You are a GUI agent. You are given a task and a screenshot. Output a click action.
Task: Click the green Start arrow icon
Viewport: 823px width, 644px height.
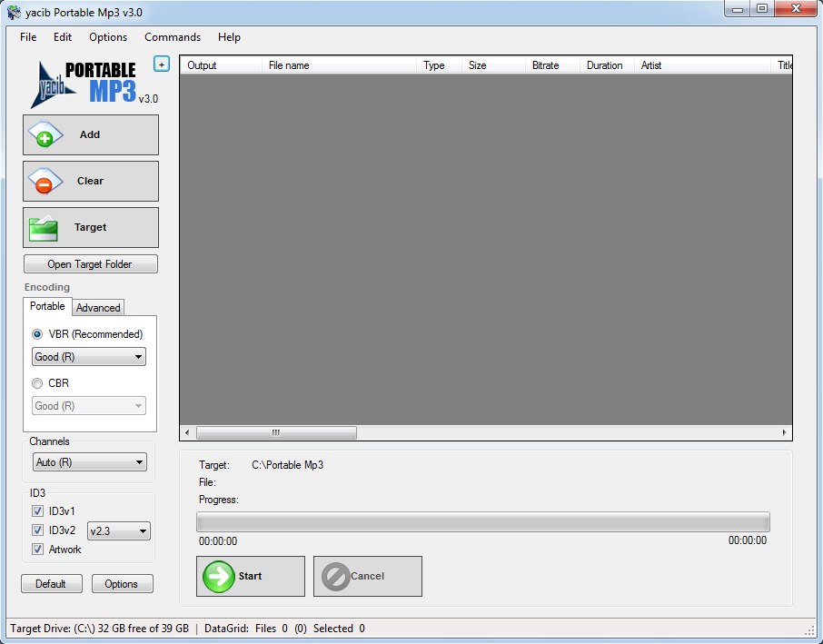(x=218, y=576)
